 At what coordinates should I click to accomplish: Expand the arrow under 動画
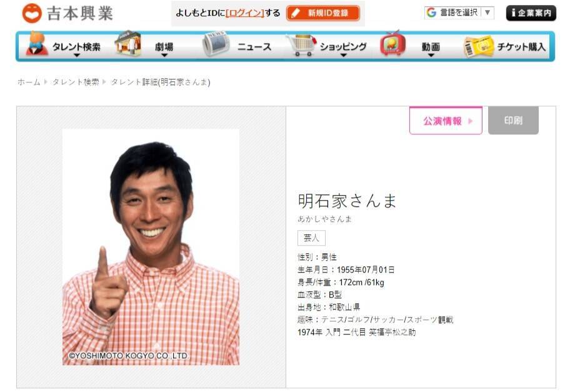pos(431,55)
